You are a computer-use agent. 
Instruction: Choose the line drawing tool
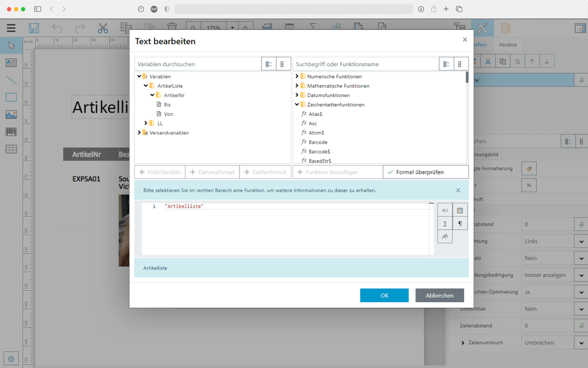[11, 80]
